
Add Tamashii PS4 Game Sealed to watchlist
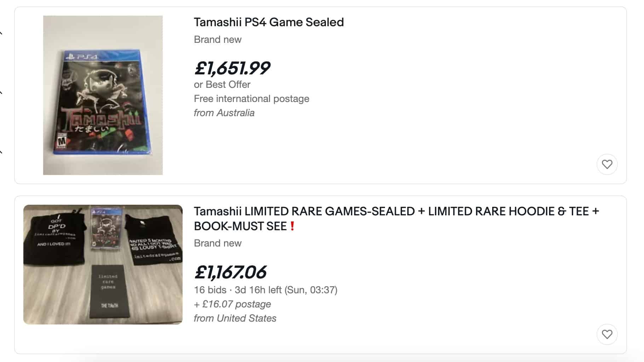pos(607,164)
